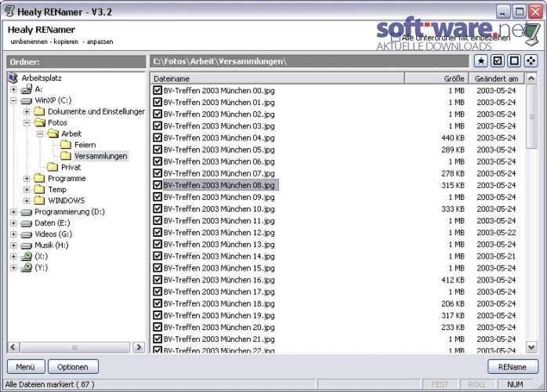Click the Dokumente und Einstellungen folder icon
This screenshot has width=547, height=392.
(39, 111)
